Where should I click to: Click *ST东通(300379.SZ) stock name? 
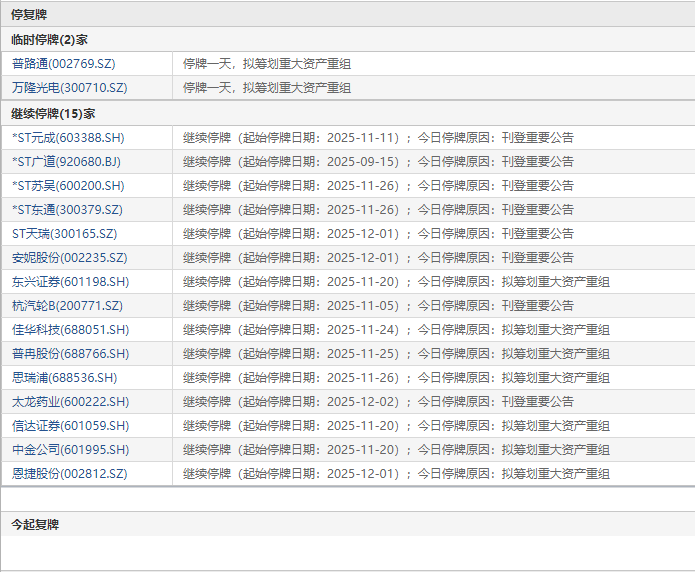click(67, 209)
